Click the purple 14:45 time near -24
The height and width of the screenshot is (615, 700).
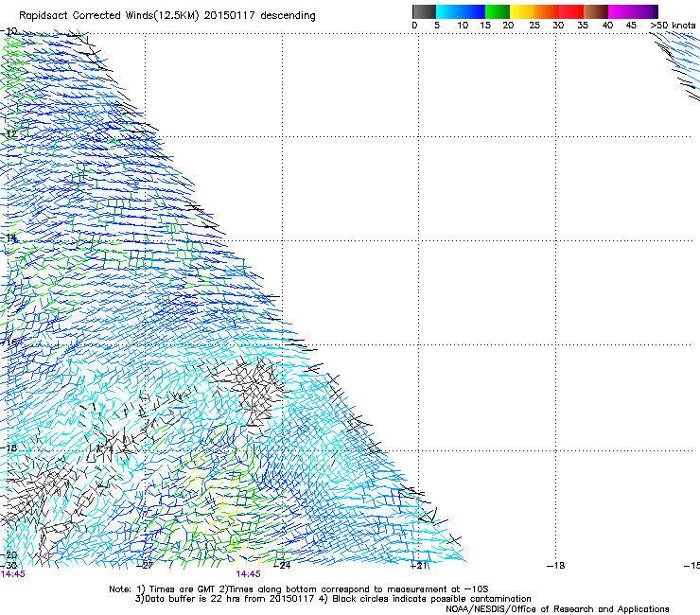click(x=248, y=574)
